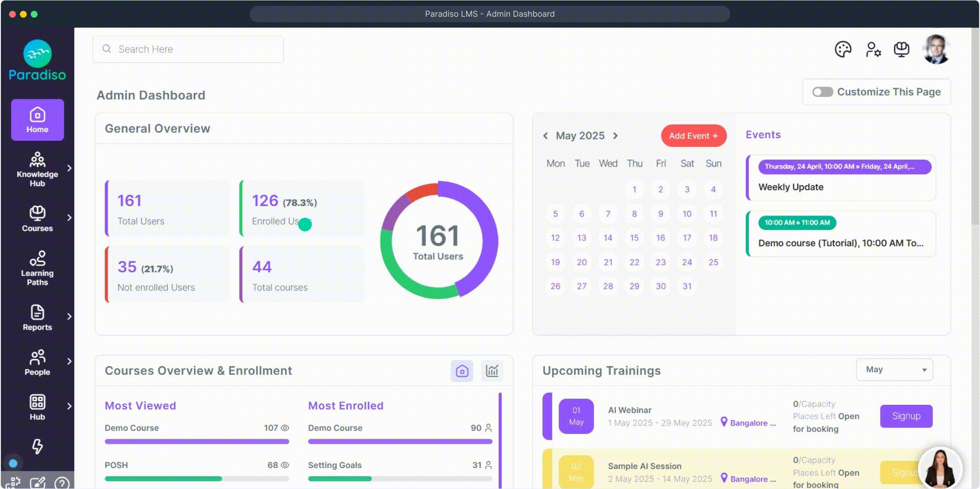The width and height of the screenshot is (980, 489).
Task: Click the Demo Course most viewed bar
Action: 197,441
